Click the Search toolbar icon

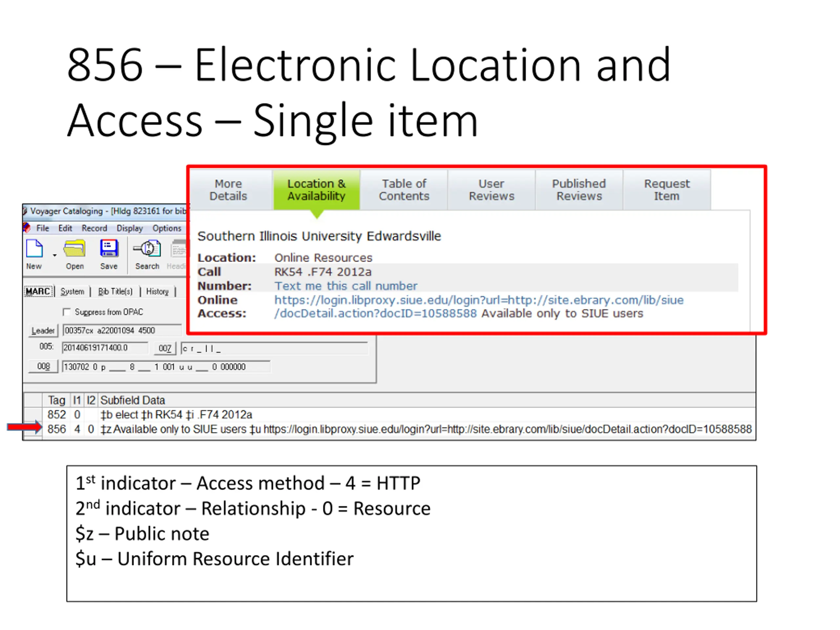coord(147,249)
